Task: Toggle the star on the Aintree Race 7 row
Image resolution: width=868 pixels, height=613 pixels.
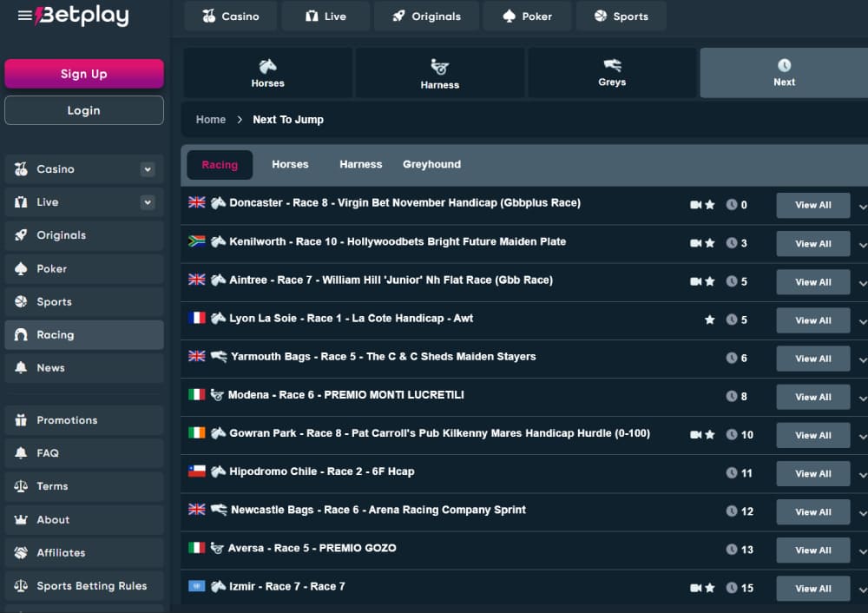Action: coord(710,281)
